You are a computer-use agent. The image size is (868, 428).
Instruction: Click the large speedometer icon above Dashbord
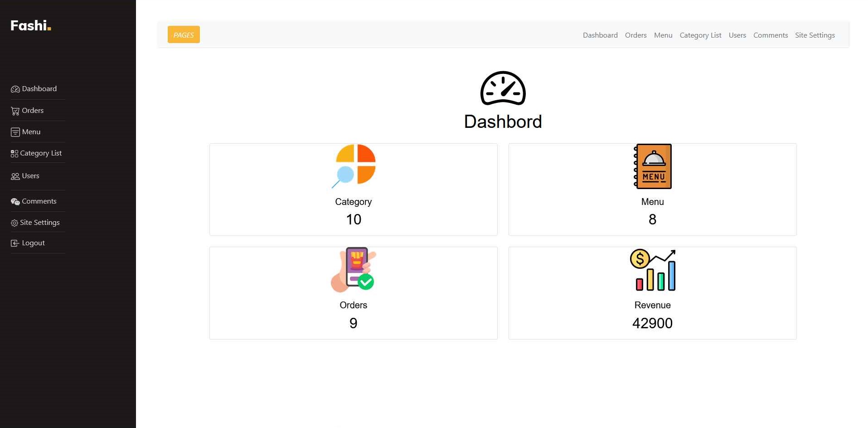coord(503,88)
